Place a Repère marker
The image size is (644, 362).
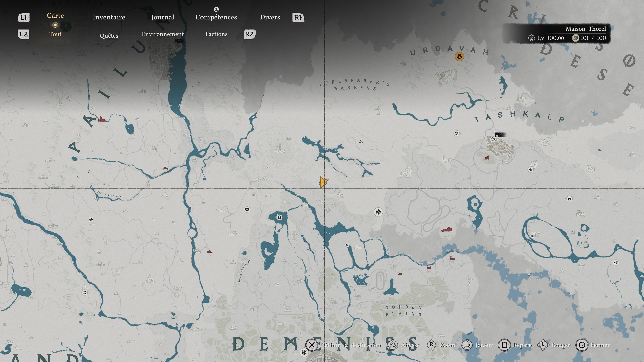coord(515,345)
